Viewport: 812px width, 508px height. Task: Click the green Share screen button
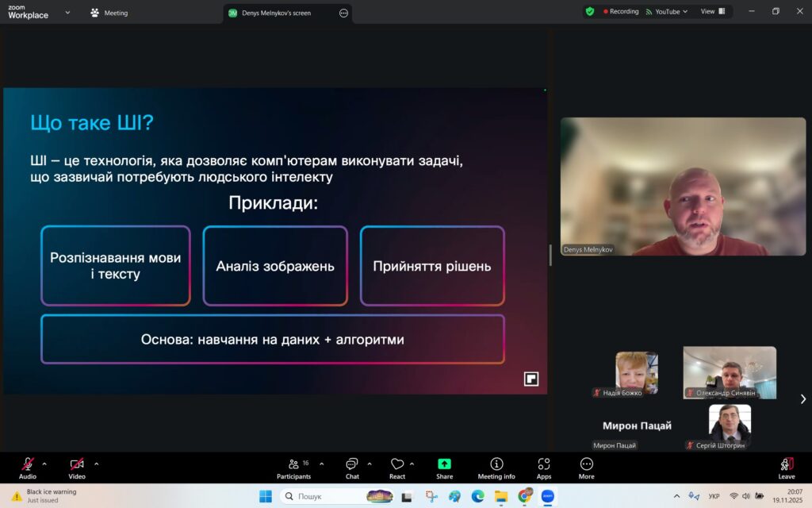[x=444, y=468]
